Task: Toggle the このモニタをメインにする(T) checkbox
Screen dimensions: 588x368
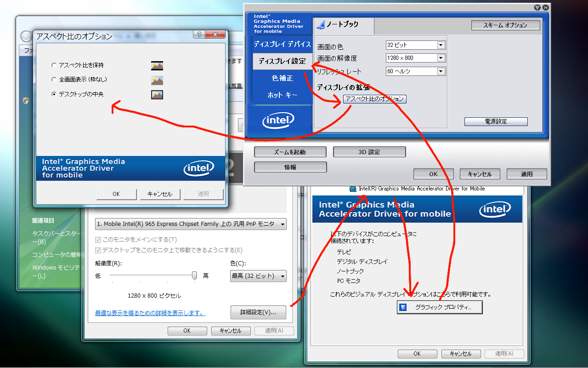Action: [x=98, y=240]
